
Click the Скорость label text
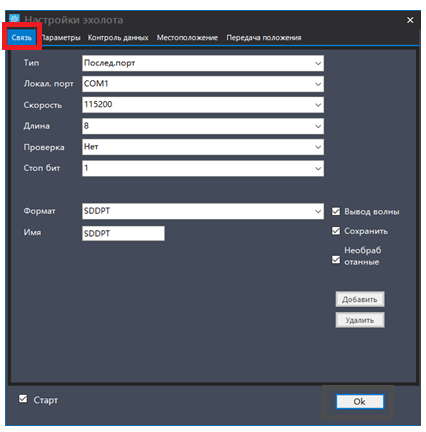click(x=43, y=105)
